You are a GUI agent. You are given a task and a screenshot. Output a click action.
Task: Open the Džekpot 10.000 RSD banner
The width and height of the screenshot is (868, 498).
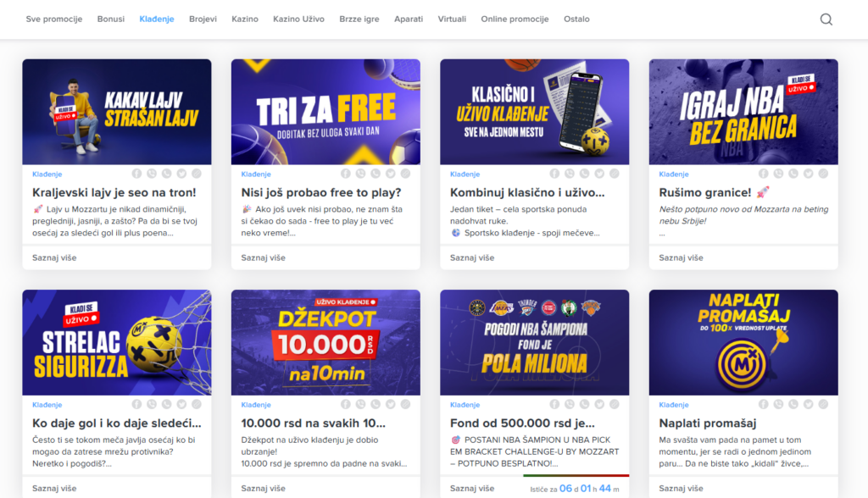(x=325, y=342)
